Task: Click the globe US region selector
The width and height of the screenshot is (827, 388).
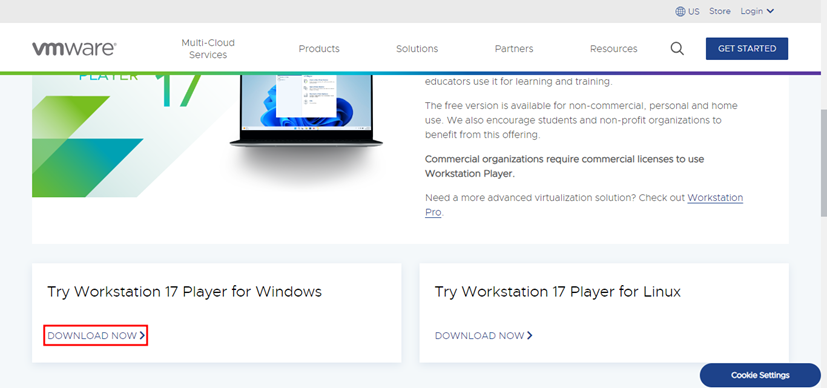Action: click(687, 11)
